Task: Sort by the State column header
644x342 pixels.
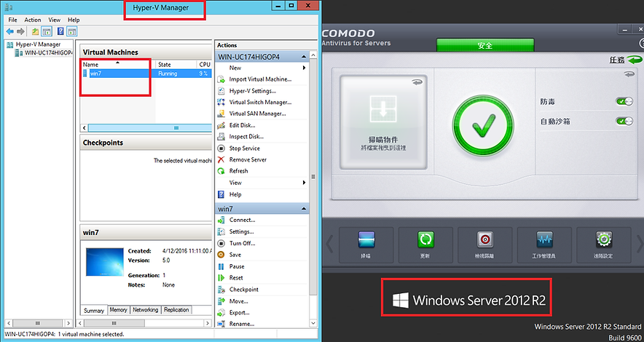Action: [x=176, y=64]
